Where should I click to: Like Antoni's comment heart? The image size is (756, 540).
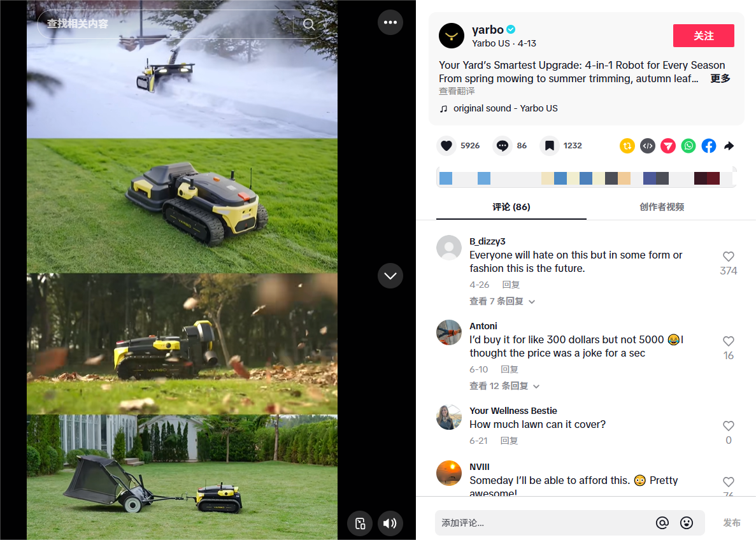coord(728,341)
